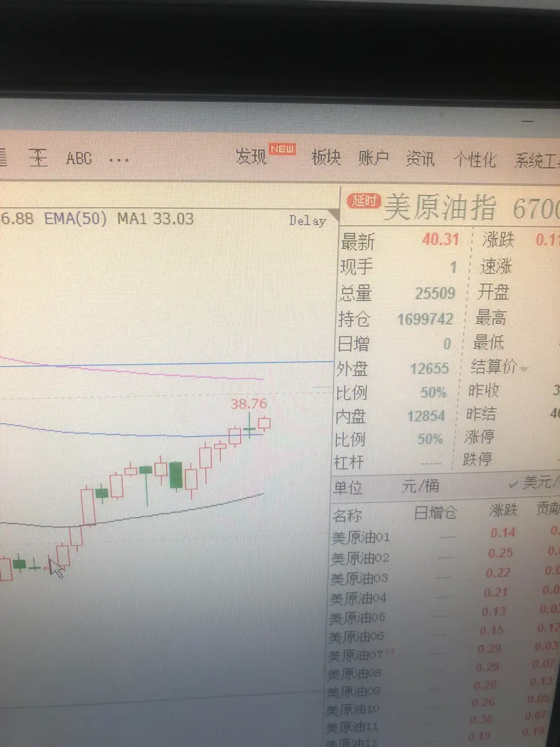Click the ABC text annotation tool
560x747 pixels.
tap(79, 158)
